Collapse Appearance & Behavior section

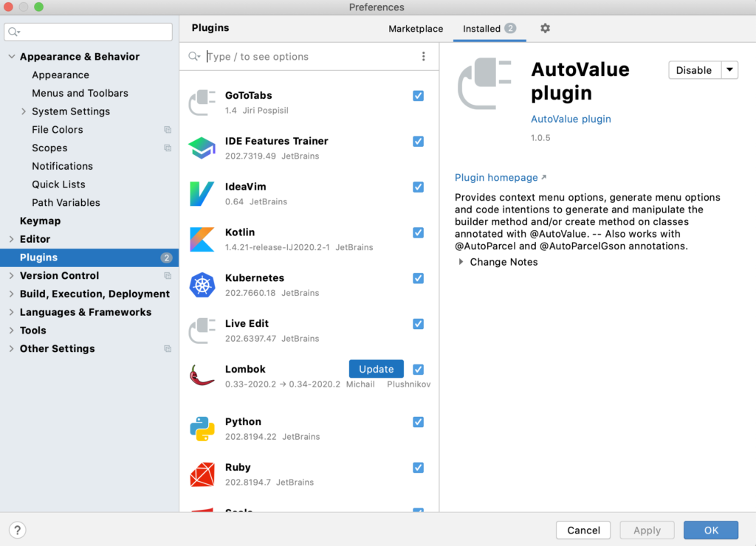pos(12,56)
